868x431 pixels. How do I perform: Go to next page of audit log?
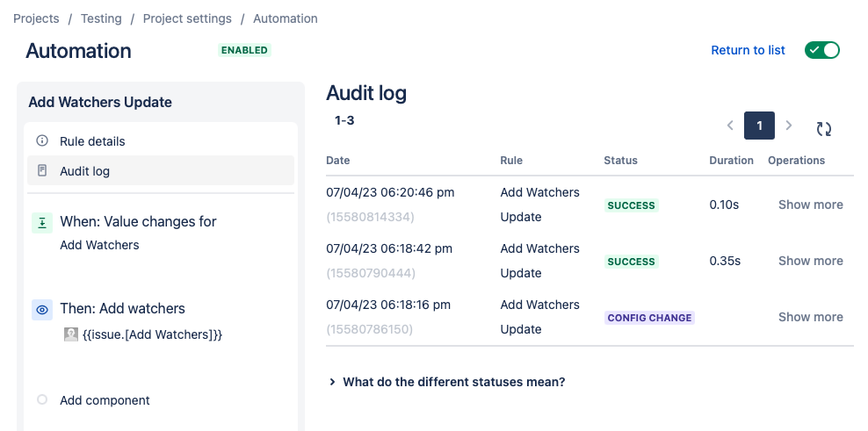(x=789, y=126)
